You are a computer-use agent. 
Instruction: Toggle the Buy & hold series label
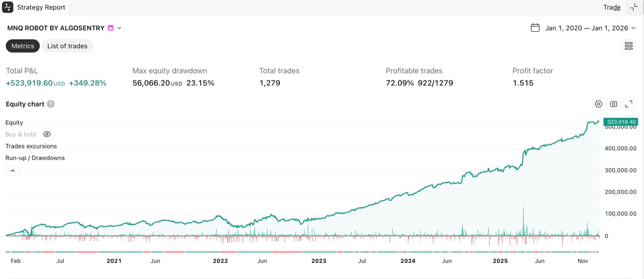tap(21, 134)
